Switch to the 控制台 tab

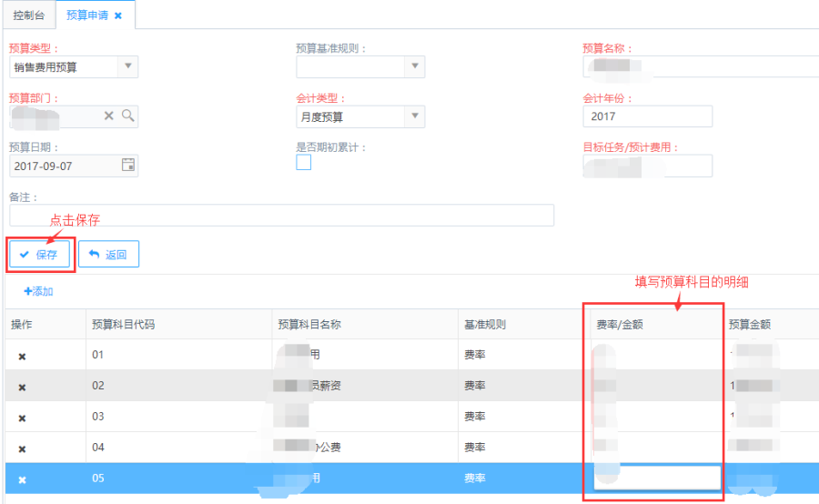point(28,15)
